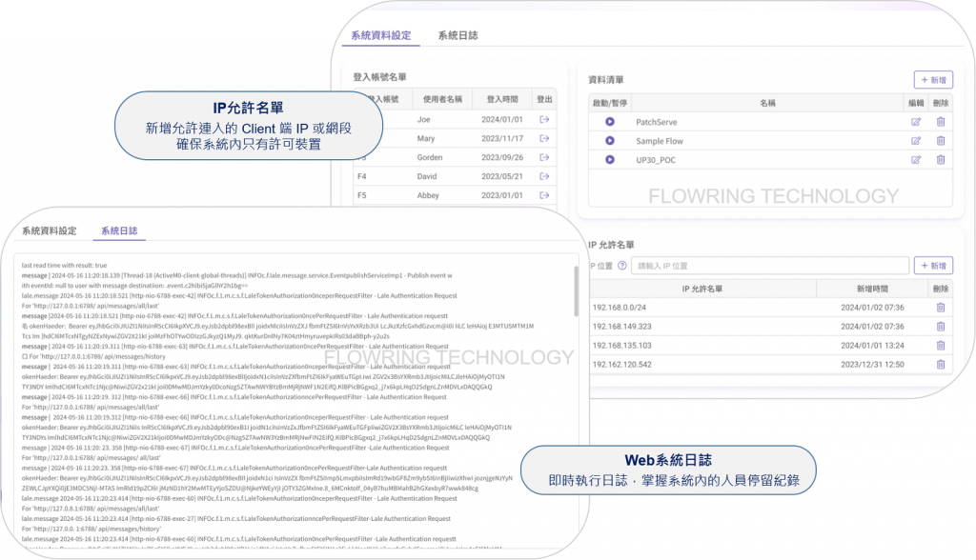This screenshot has width=976, height=560.
Task: Delete IP 192.162.120.542 from allowlist
Action: (x=941, y=365)
